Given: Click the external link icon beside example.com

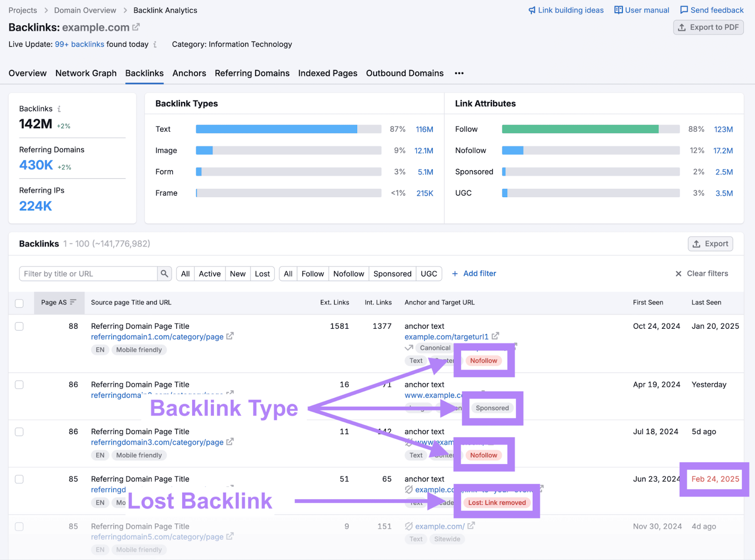Looking at the screenshot, I should pyautogui.click(x=135, y=27).
